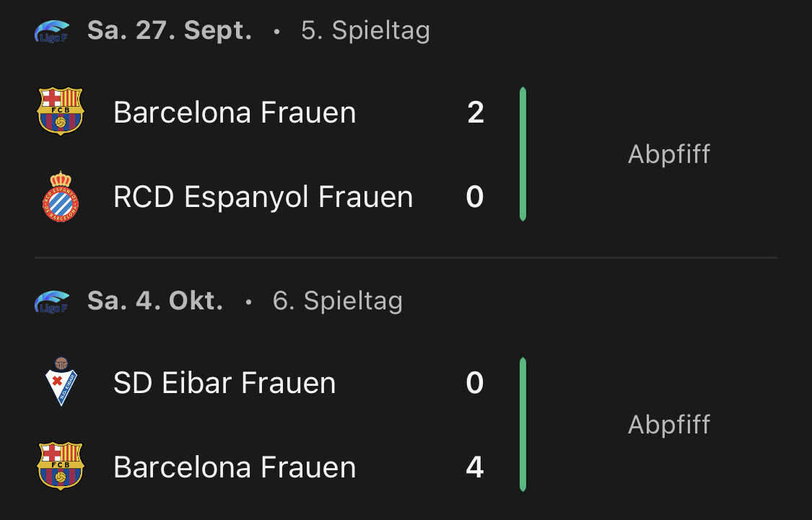The image size is (812, 520).
Task: Click the Sa. 27. Sept. date header
Action: click(170, 31)
